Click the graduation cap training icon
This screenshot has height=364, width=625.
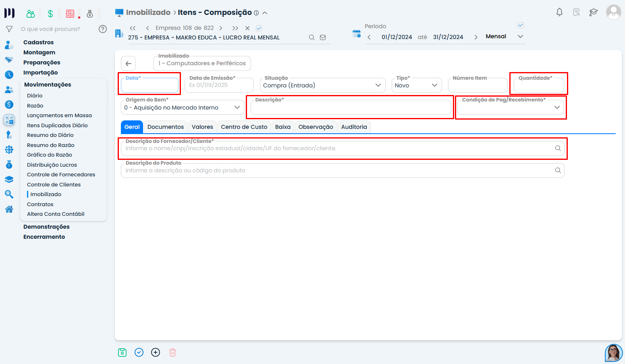pyautogui.click(x=593, y=12)
